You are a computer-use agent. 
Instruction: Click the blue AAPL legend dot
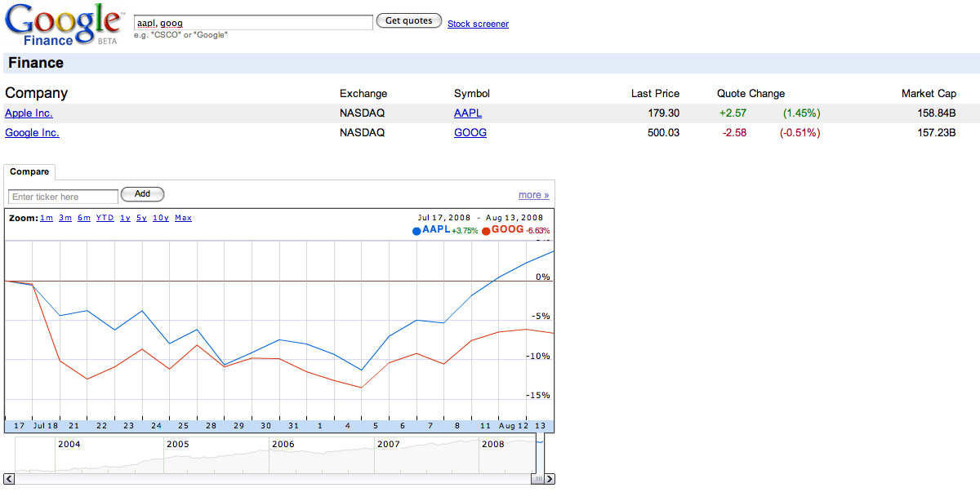[416, 231]
